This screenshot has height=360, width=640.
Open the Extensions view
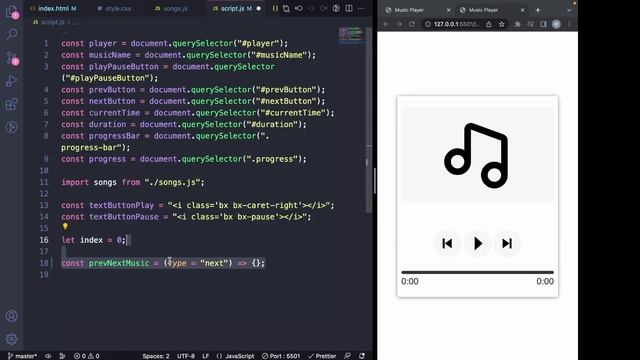pyautogui.click(x=12, y=104)
